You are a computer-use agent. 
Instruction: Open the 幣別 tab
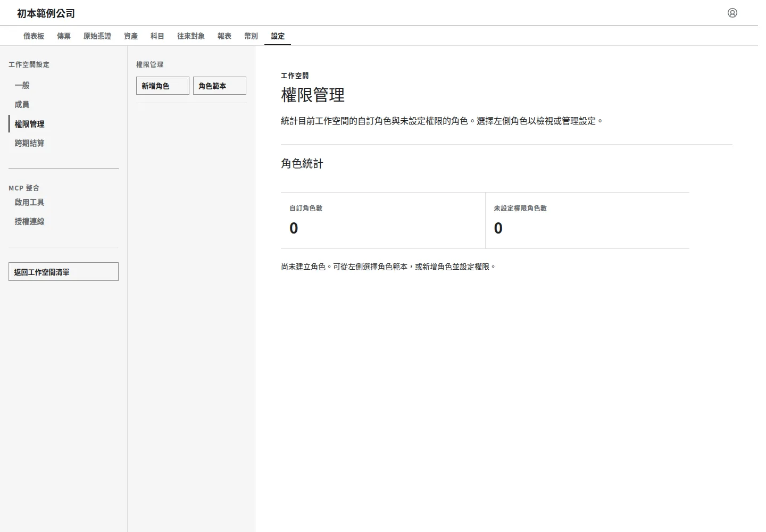click(251, 36)
